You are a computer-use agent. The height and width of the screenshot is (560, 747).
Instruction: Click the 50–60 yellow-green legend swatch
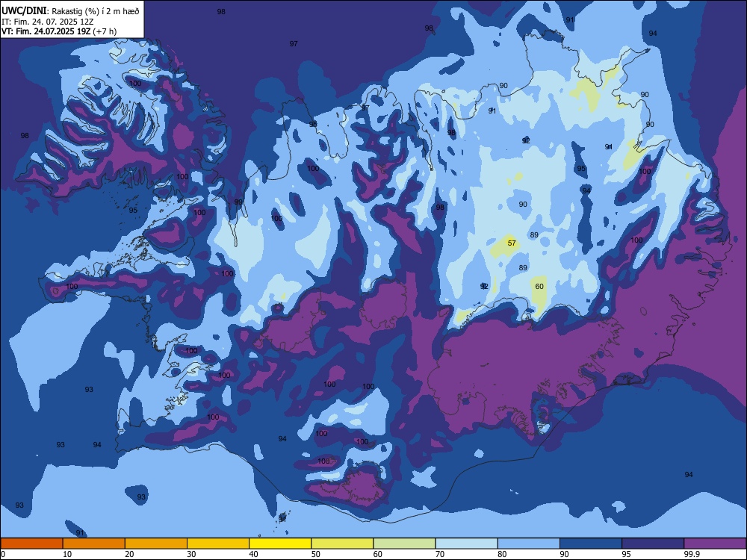coord(343,544)
